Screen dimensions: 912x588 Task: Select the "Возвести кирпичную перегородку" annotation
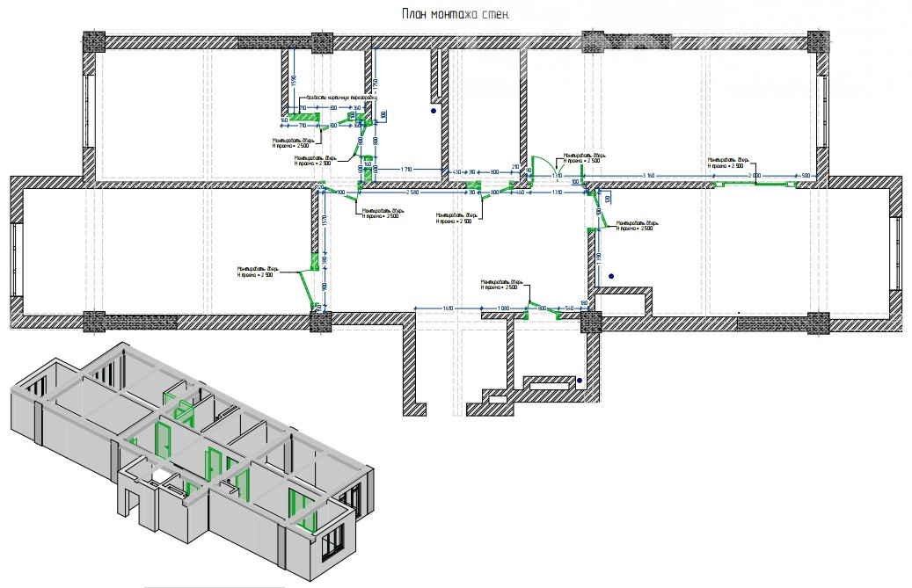click(x=338, y=98)
